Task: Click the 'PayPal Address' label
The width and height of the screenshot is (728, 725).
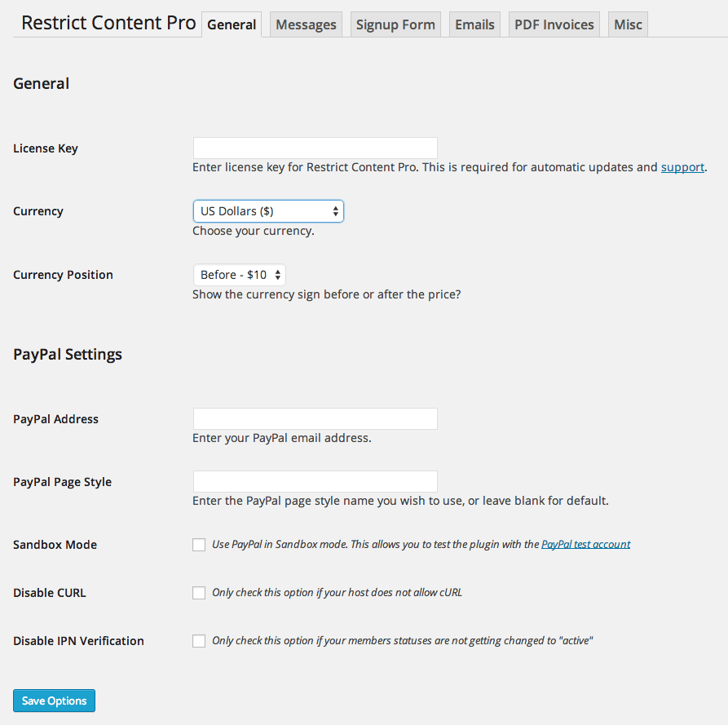Action: [55, 419]
